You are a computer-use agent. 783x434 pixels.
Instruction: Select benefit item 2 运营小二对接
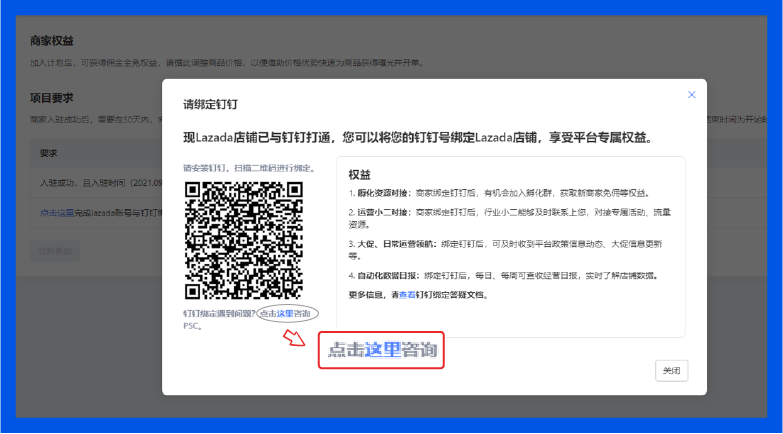[509, 218]
